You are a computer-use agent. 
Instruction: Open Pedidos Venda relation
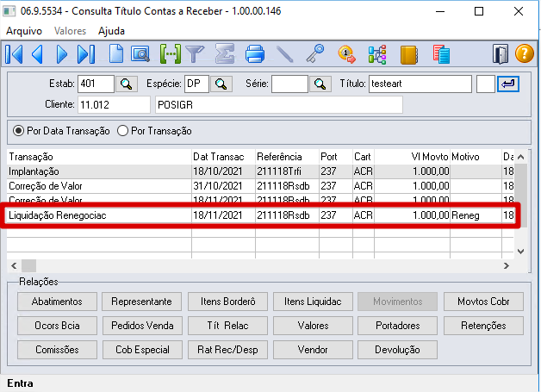142,326
